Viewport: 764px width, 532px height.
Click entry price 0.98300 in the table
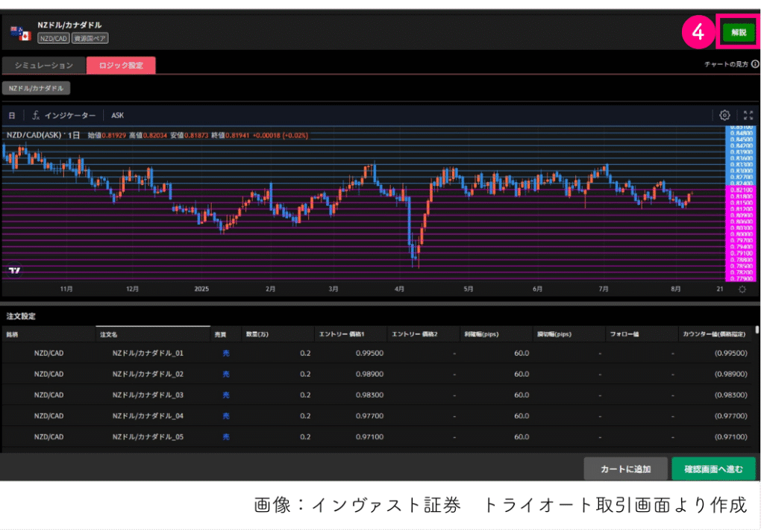369,395
